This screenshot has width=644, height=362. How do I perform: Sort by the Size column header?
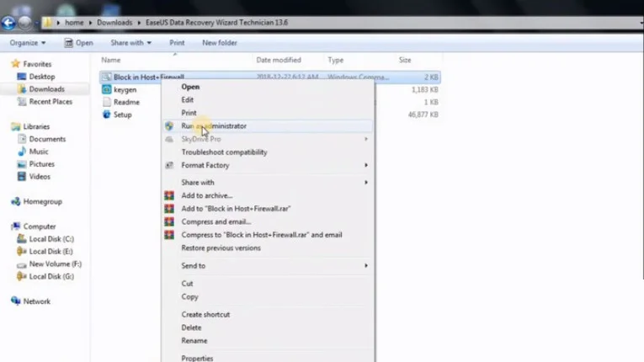tap(405, 60)
